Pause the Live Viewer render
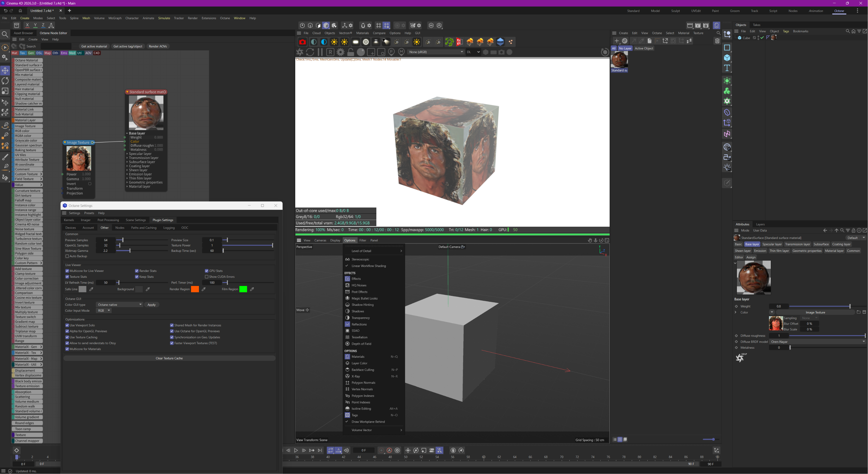Viewport: 868px width, 474px height. [x=320, y=52]
